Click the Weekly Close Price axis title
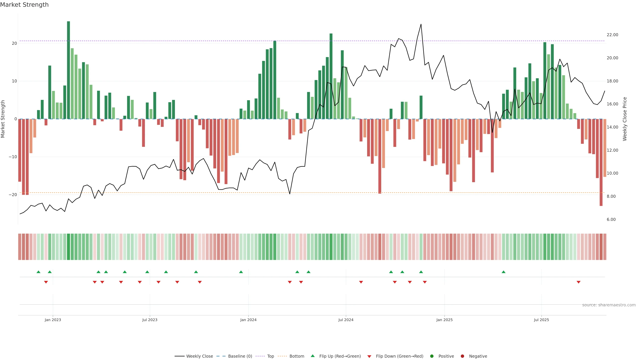The height and width of the screenshot is (362, 644). 625,119
